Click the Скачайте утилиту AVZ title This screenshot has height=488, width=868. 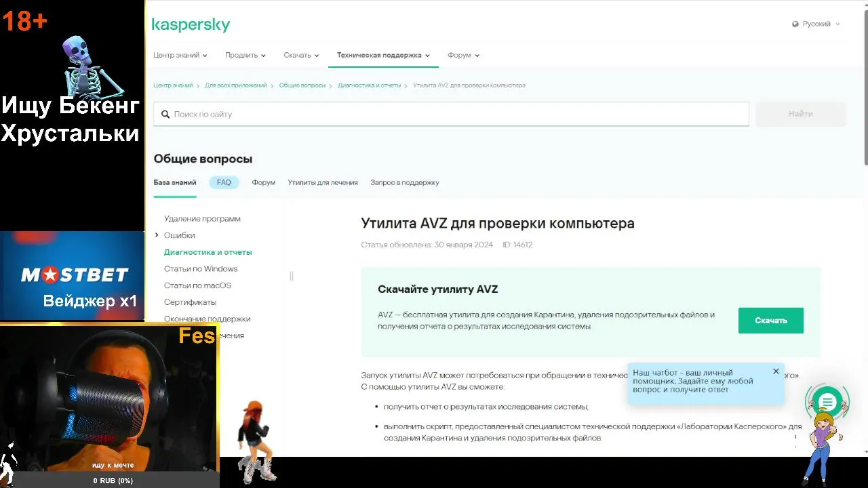click(438, 289)
